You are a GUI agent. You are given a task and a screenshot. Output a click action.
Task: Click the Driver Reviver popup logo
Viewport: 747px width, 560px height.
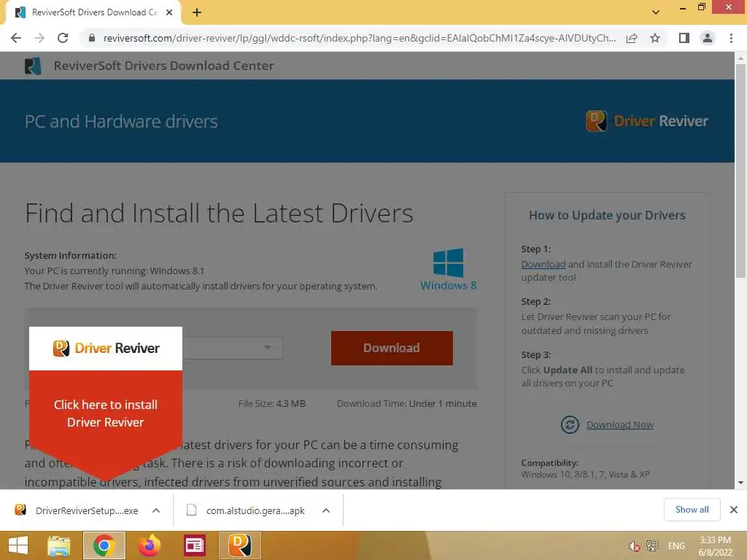click(106, 348)
